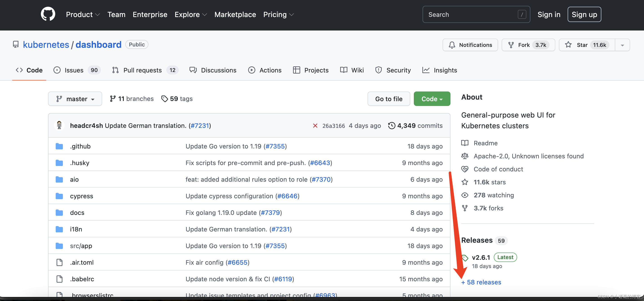644x301 pixels.
Task: Open the v2.6.1 release link
Action: pos(481,257)
